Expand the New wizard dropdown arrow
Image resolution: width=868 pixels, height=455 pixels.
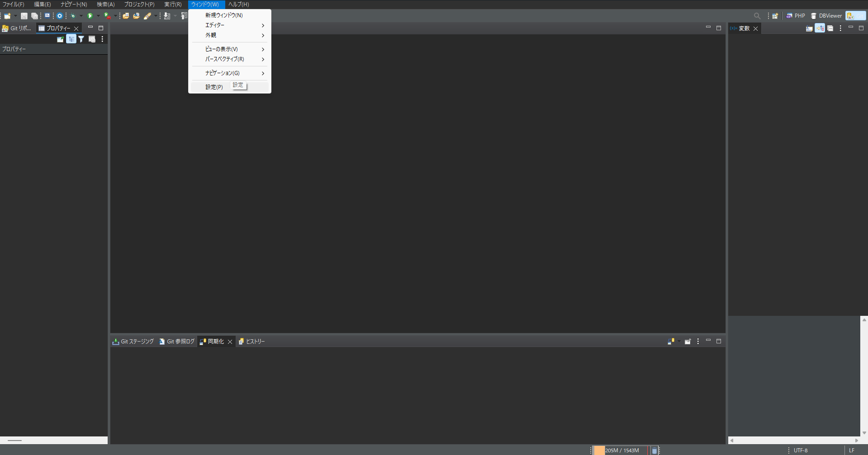tap(15, 16)
